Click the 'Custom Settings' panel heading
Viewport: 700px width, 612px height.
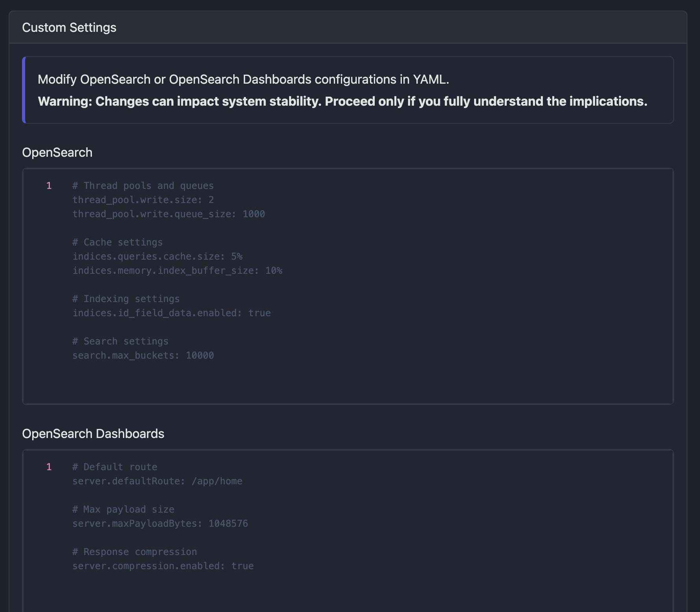tap(69, 27)
